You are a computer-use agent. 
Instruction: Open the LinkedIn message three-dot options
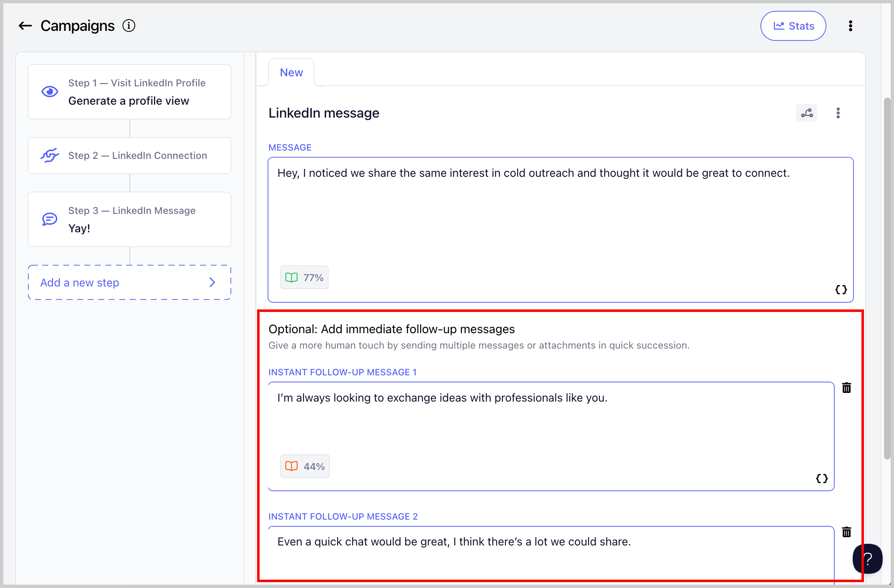[x=838, y=113]
